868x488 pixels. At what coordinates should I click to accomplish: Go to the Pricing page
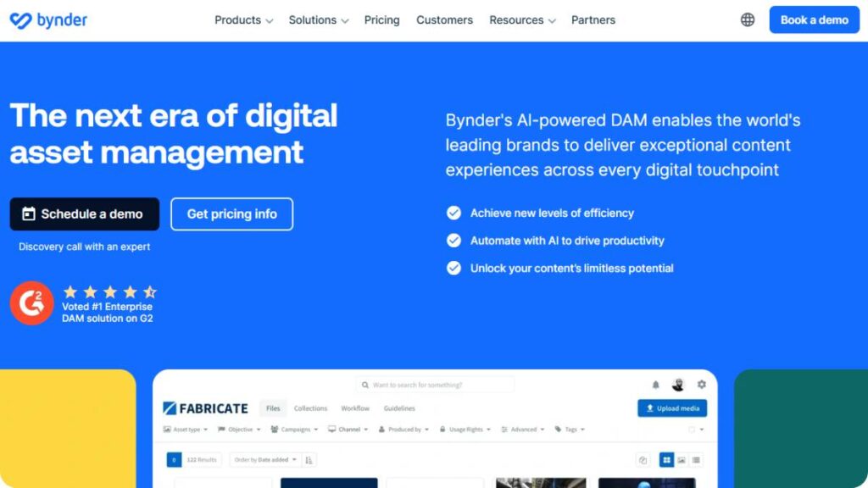pyautogui.click(x=382, y=20)
